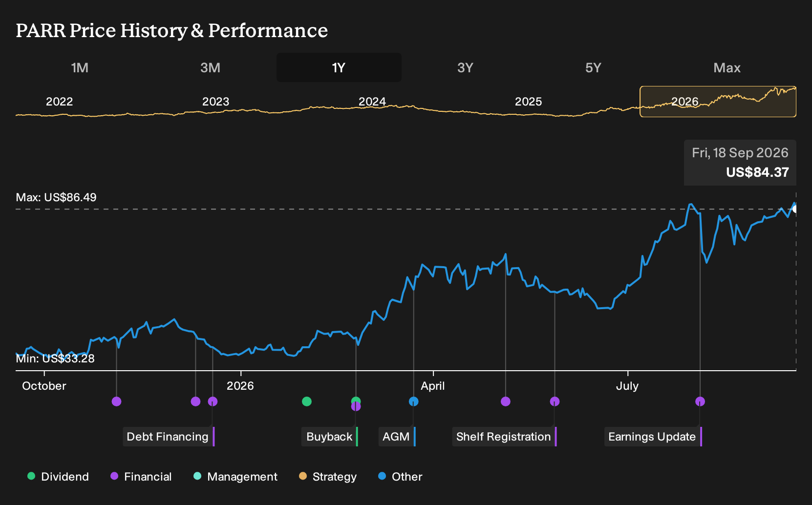Click the Min: US$33.28 label
Viewport: 812px width, 505px height.
tap(55, 358)
